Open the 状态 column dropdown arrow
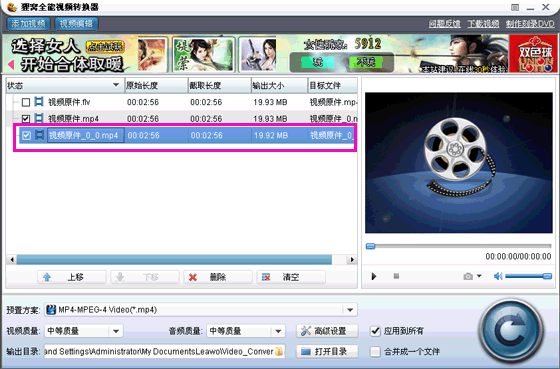560x369 pixels. [x=116, y=85]
